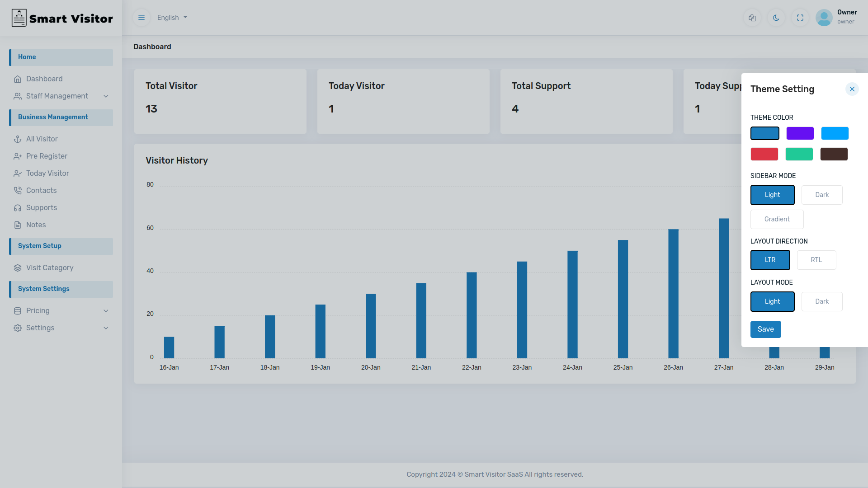Click the Save button in Theme Setting
This screenshot has width=868, height=488.
pos(765,329)
